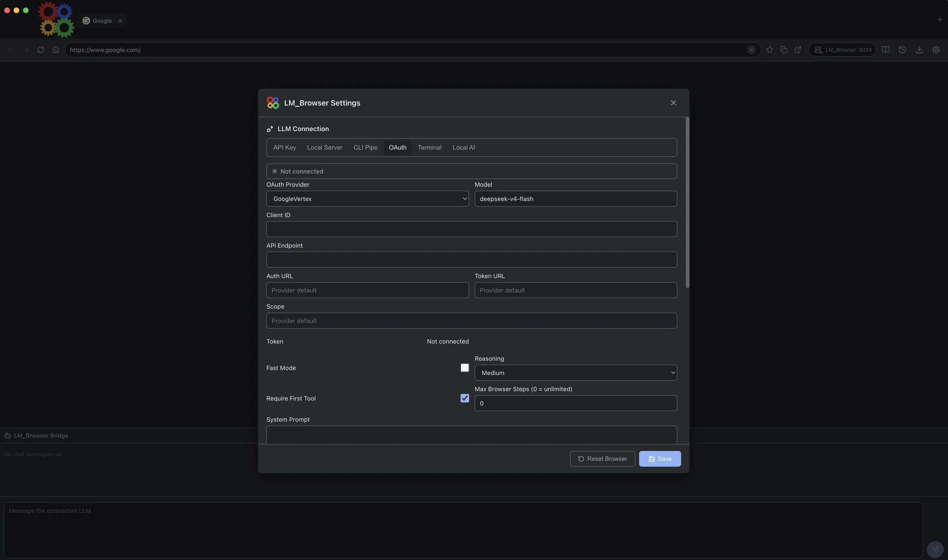Open the Reasoning Medium dropdown
This screenshot has width=948, height=560.
point(576,373)
